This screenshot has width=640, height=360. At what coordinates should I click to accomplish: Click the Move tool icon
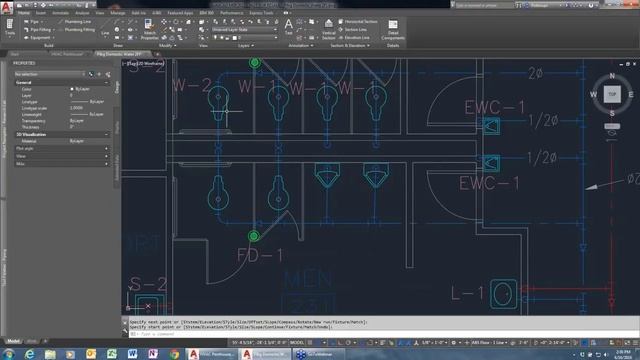coord(164,21)
